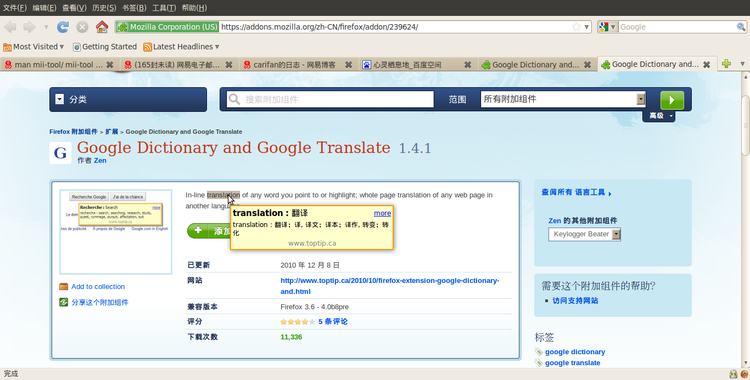Open the google translate tag

click(573, 363)
